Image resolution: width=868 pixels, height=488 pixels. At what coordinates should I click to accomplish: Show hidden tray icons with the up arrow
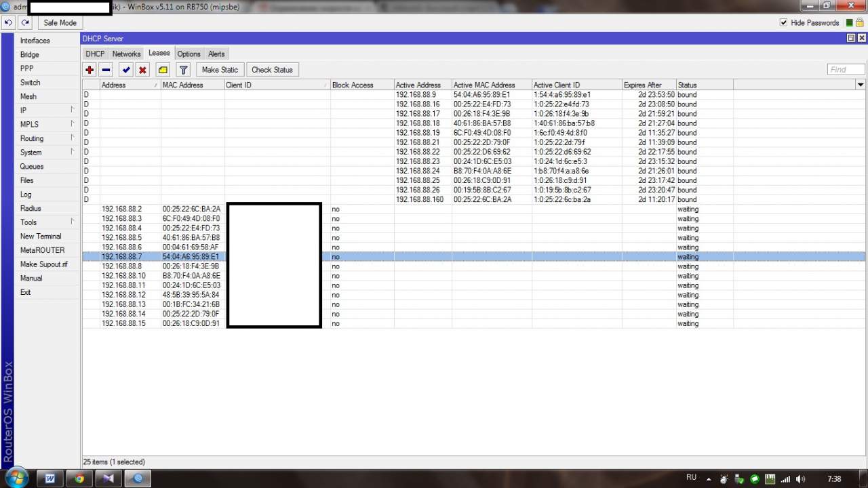[709, 479]
